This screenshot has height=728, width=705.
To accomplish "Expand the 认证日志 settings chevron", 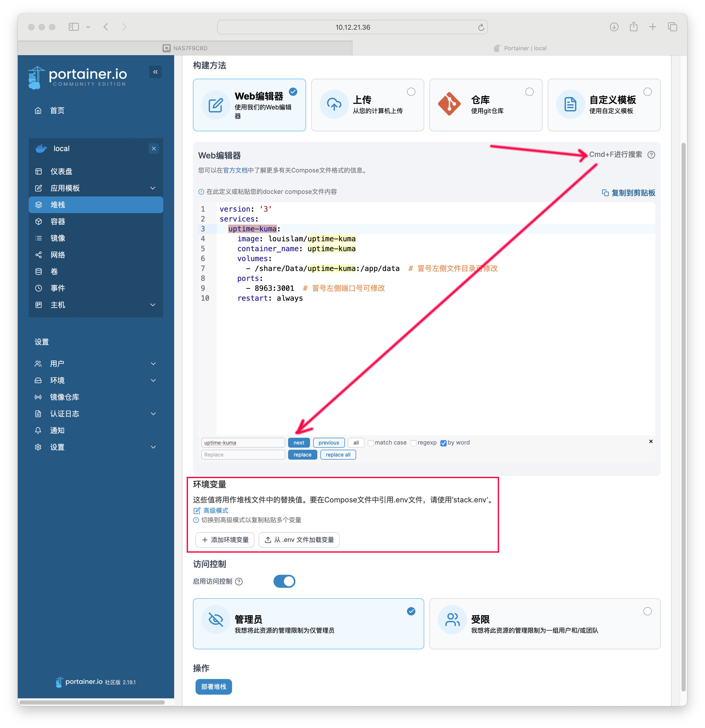I will coord(153,414).
